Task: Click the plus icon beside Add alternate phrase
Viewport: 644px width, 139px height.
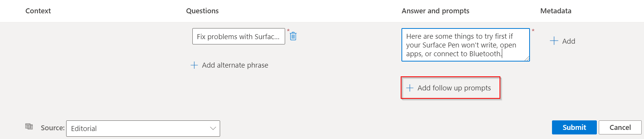Action: [194, 65]
